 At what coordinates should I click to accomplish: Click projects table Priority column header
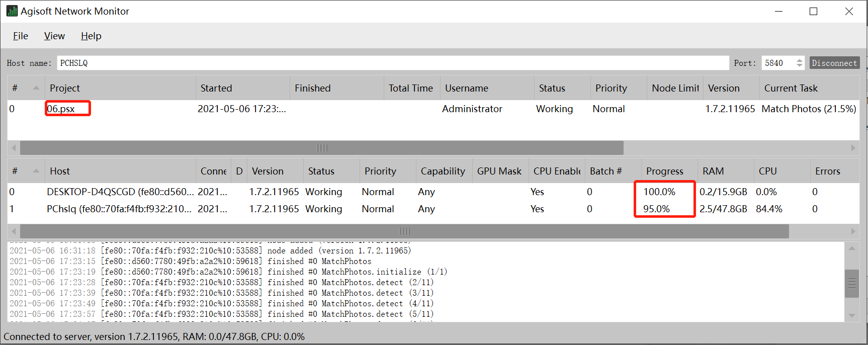619,88
